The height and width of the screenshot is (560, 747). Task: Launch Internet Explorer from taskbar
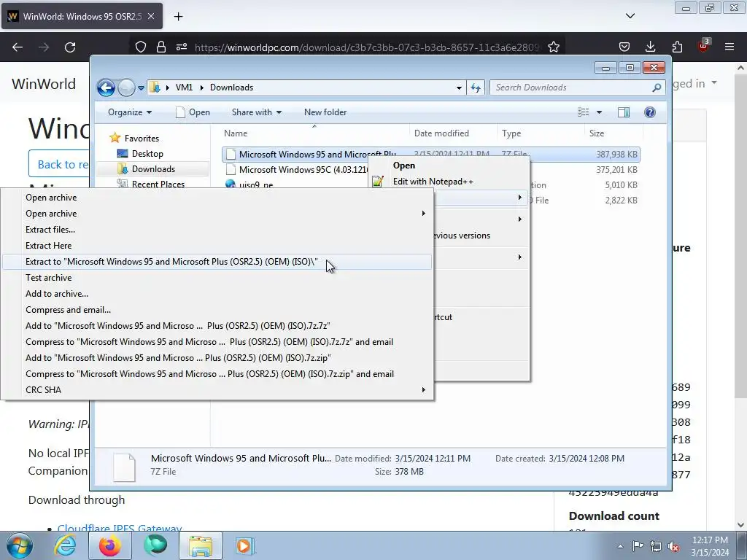point(65,545)
